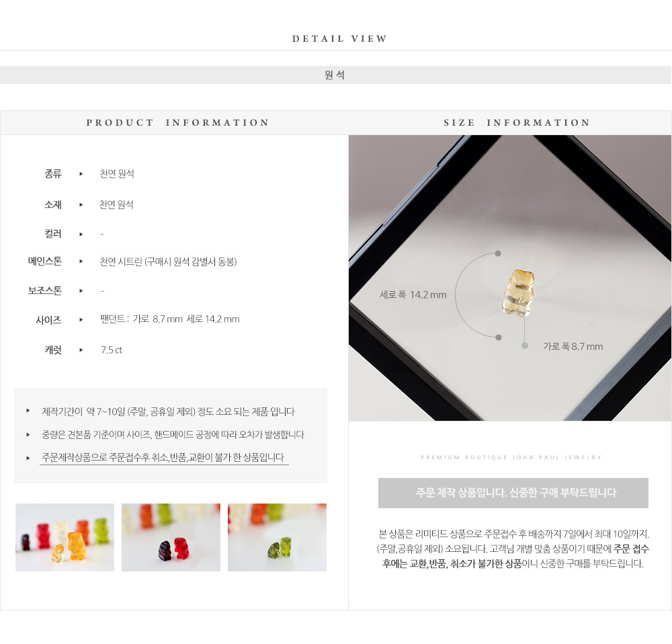Select the PRODUCT INFORMATION header
The width and height of the screenshot is (672, 644).
pyautogui.click(x=178, y=122)
